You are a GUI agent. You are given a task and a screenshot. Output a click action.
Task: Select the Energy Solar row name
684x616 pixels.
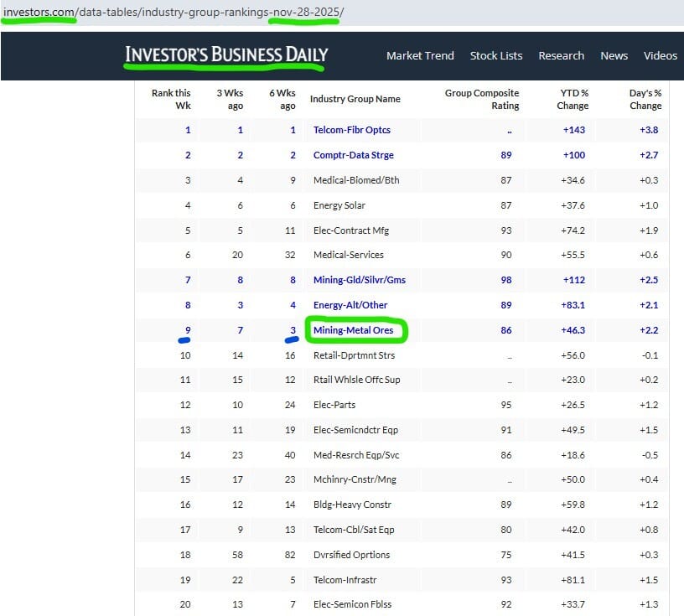339,205
